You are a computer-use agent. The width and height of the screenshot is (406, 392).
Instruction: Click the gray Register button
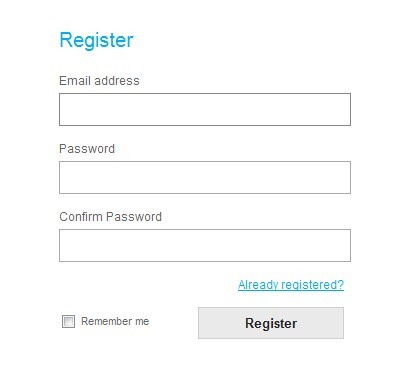pyautogui.click(x=271, y=323)
